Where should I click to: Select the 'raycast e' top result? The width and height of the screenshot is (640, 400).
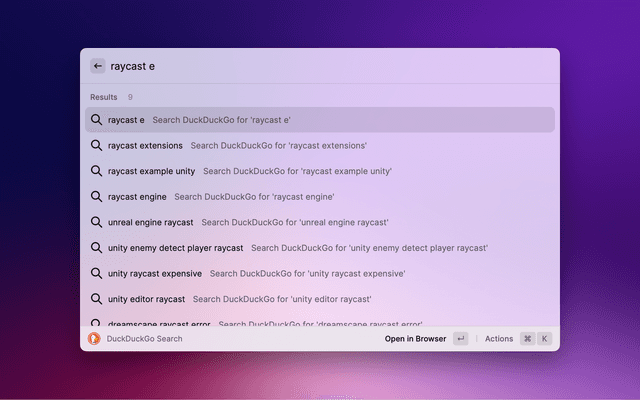coord(320,120)
